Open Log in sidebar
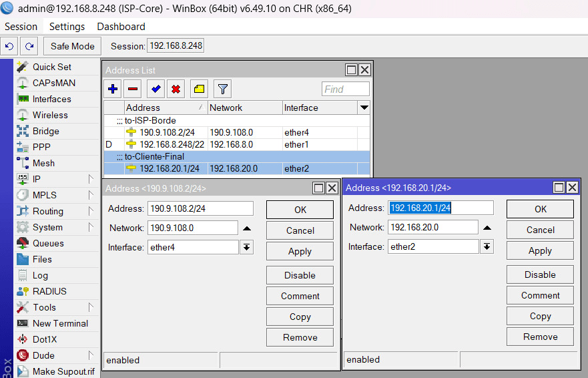Viewport: 588px width, 378px height. [57, 276]
